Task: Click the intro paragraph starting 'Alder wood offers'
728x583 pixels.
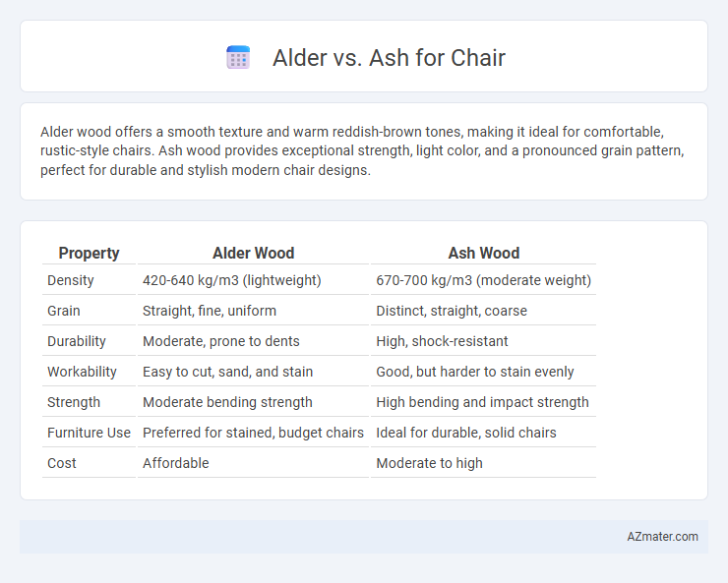Action: coord(362,150)
